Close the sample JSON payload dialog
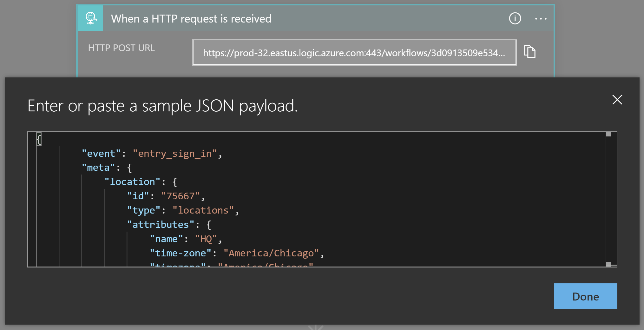644x330 pixels. (617, 100)
